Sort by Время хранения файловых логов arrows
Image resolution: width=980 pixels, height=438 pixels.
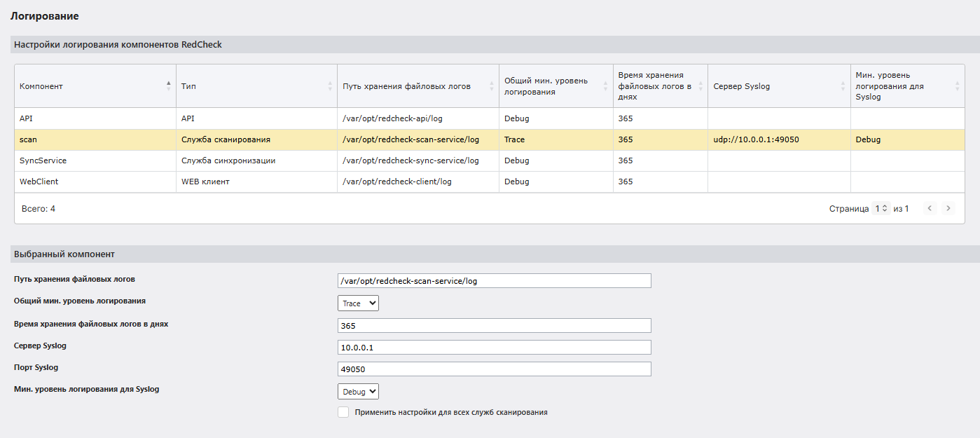pos(701,85)
